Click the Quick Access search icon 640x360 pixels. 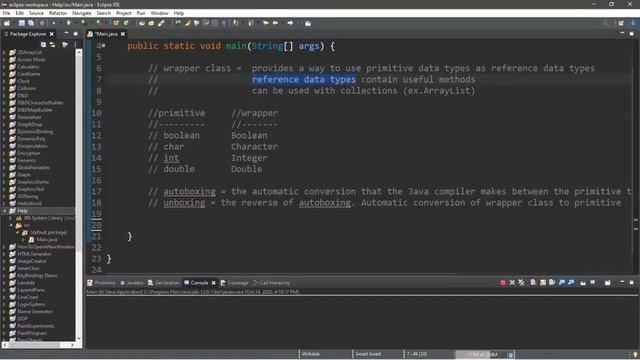coord(606,23)
